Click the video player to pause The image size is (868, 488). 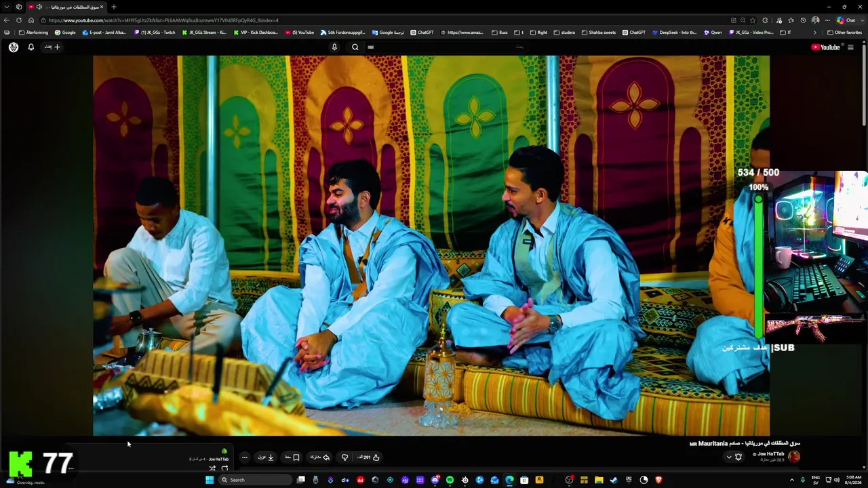[x=431, y=245]
